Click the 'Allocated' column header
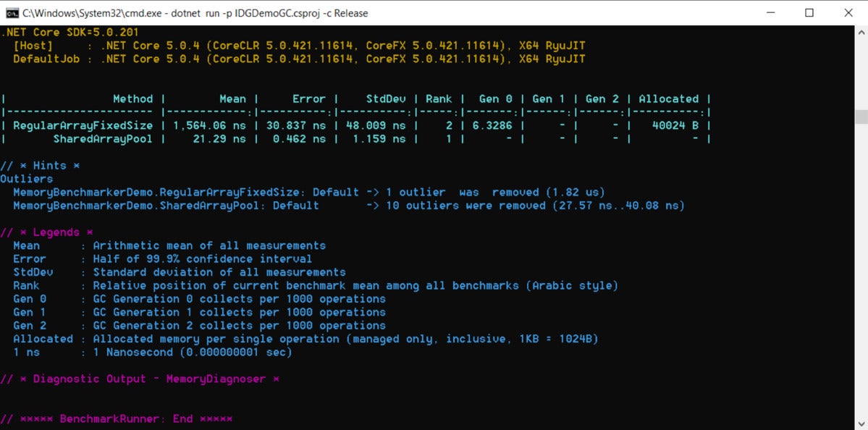 click(x=669, y=99)
